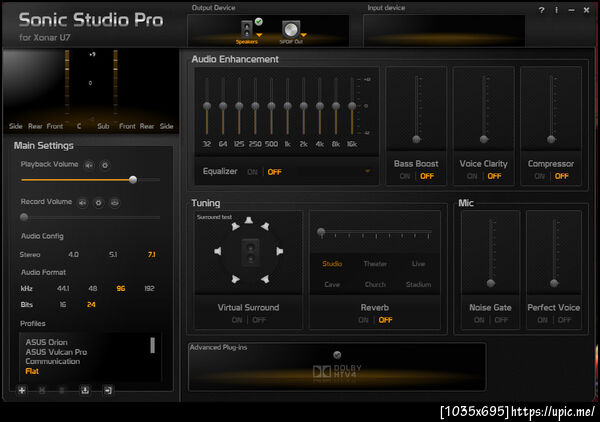The width and height of the screenshot is (600, 422).
Task: Test the rear left surround speaker
Action: [x=235, y=279]
